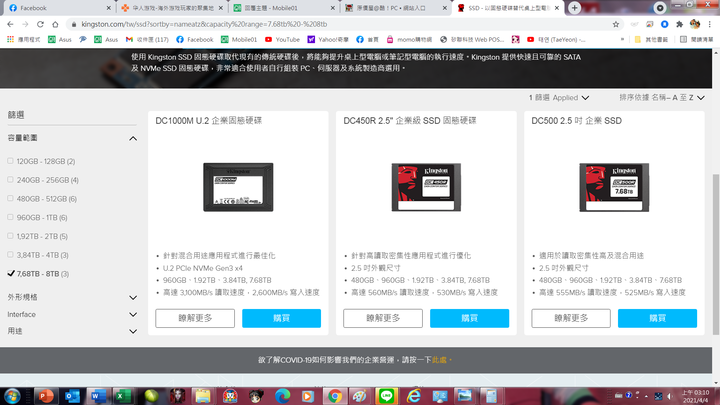The width and height of the screenshot is (720, 405).
Task: Open File Explorer folder on the taskbar
Action: coord(202,396)
